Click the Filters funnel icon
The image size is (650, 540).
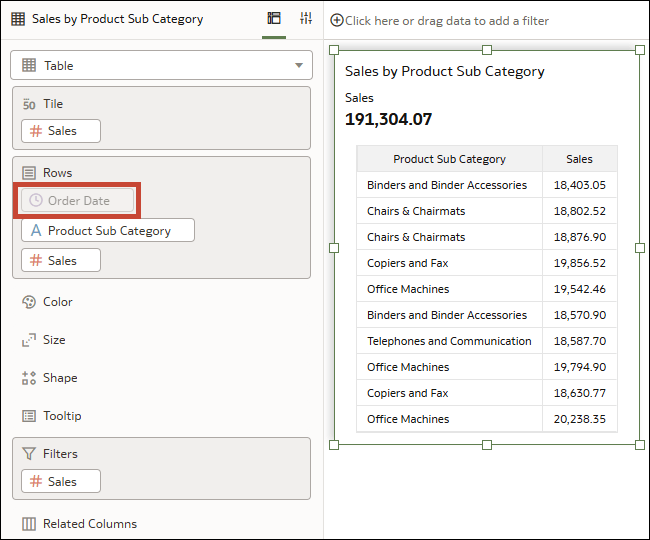(29, 454)
